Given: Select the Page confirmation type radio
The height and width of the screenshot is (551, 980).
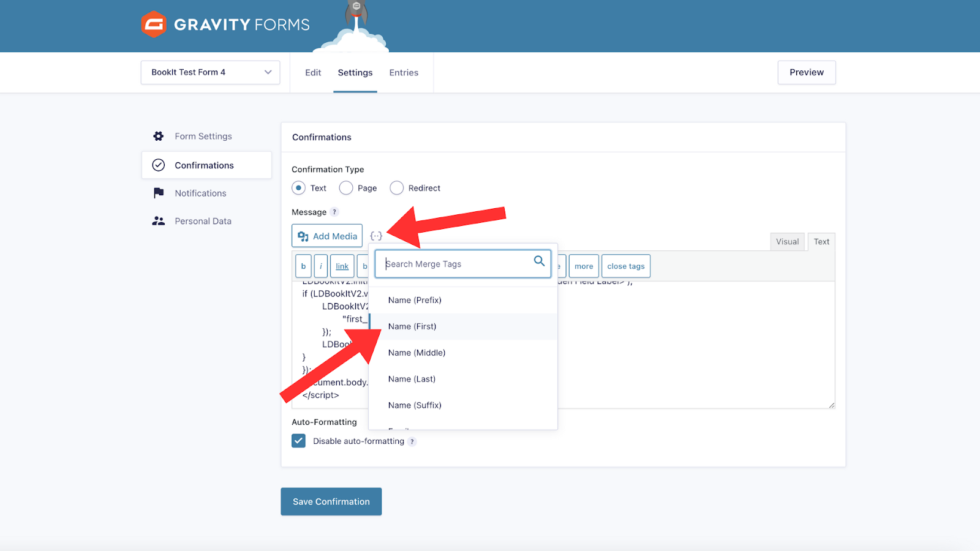Looking at the screenshot, I should [x=346, y=188].
